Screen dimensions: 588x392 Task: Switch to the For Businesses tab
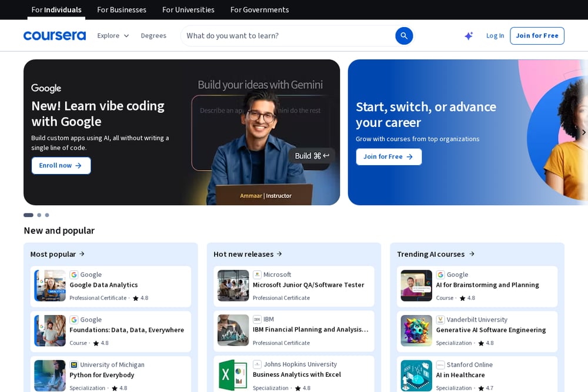pyautogui.click(x=122, y=10)
